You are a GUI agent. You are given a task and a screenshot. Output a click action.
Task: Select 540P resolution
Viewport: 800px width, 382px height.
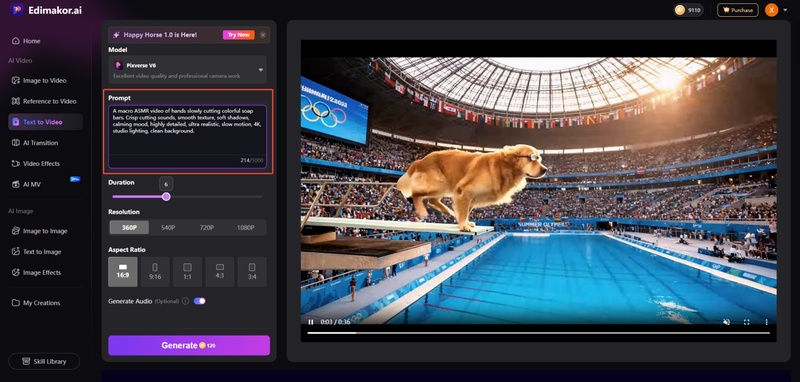pyautogui.click(x=168, y=227)
